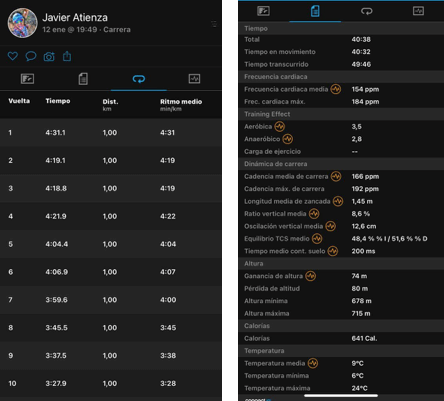The height and width of the screenshot is (401, 444).
Task: Switch to stats document tab in left panel
Action: tap(83, 79)
